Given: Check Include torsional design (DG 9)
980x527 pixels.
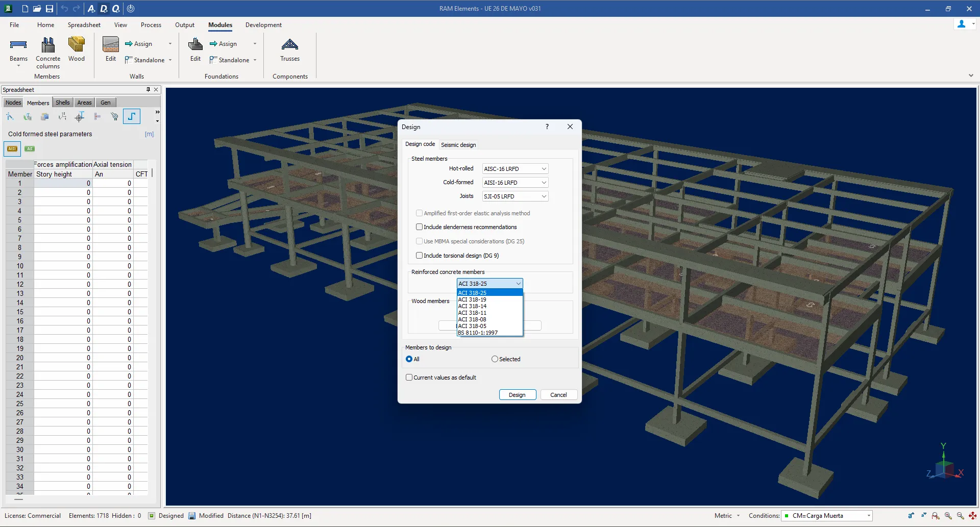Looking at the screenshot, I should pos(419,256).
